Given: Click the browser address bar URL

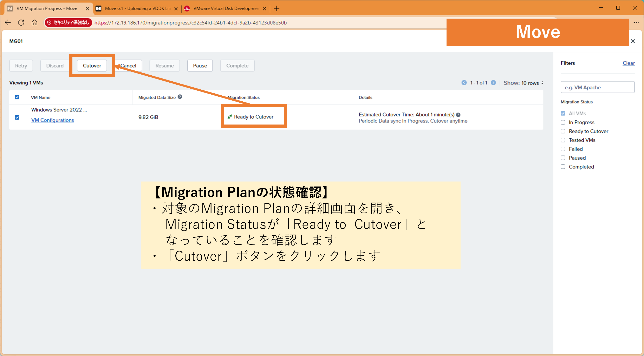Looking at the screenshot, I should [x=190, y=23].
